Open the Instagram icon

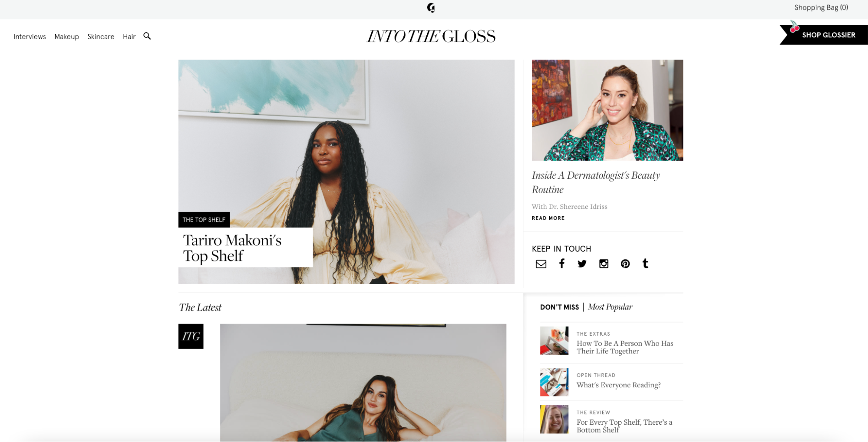pos(604,264)
